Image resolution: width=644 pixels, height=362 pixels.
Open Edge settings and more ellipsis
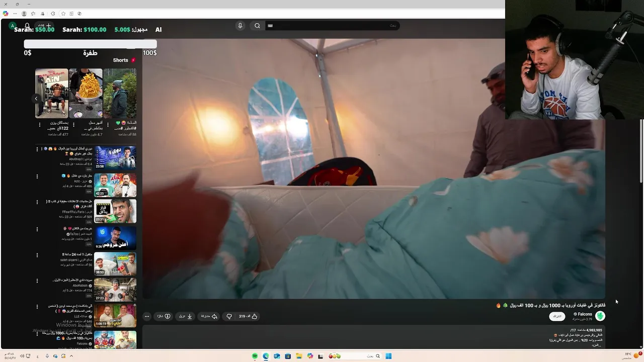click(15, 14)
